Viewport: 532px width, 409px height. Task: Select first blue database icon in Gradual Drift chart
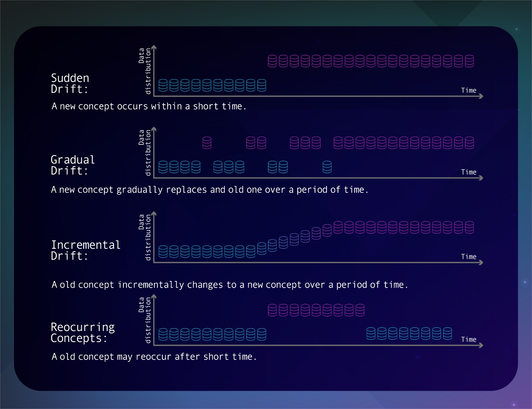point(163,167)
